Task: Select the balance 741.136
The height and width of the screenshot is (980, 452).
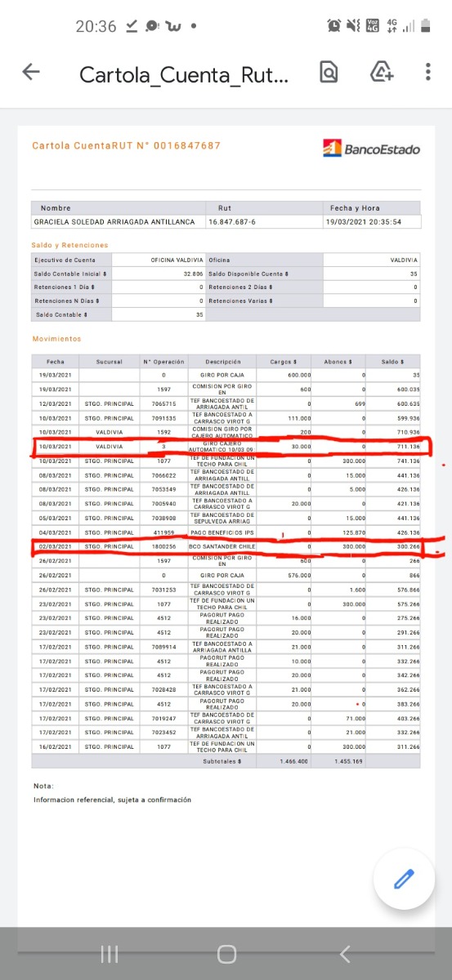Action: coord(408,461)
